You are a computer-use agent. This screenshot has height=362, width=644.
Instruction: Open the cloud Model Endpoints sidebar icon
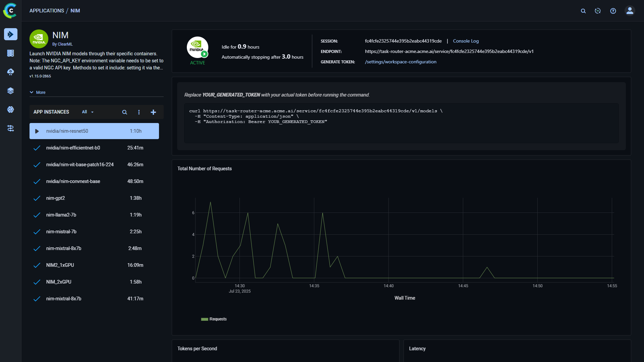click(x=11, y=72)
